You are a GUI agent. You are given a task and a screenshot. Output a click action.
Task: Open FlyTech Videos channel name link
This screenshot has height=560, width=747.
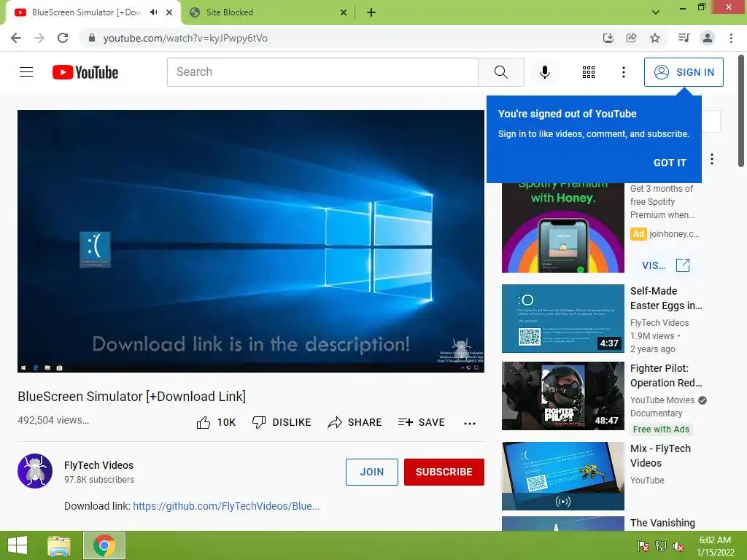coord(98,465)
